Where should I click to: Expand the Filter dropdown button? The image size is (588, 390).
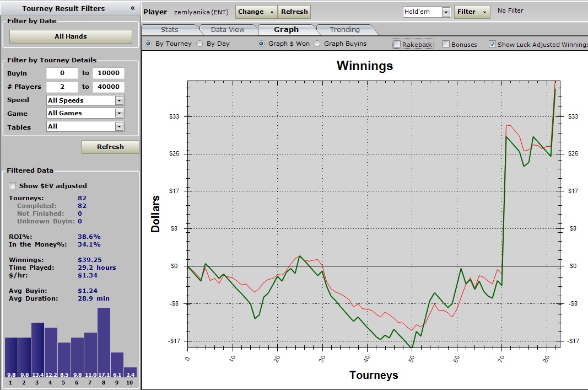pyautogui.click(x=472, y=12)
